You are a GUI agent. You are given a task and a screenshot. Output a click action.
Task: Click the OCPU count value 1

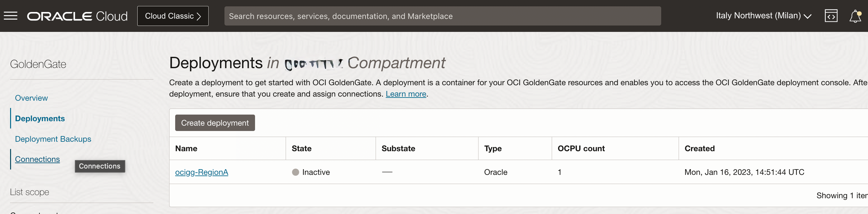click(559, 172)
